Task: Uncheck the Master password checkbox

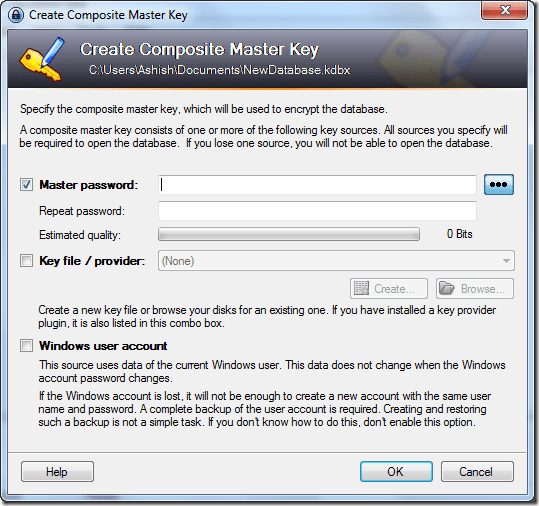Action: pyautogui.click(x=26, y=185)
